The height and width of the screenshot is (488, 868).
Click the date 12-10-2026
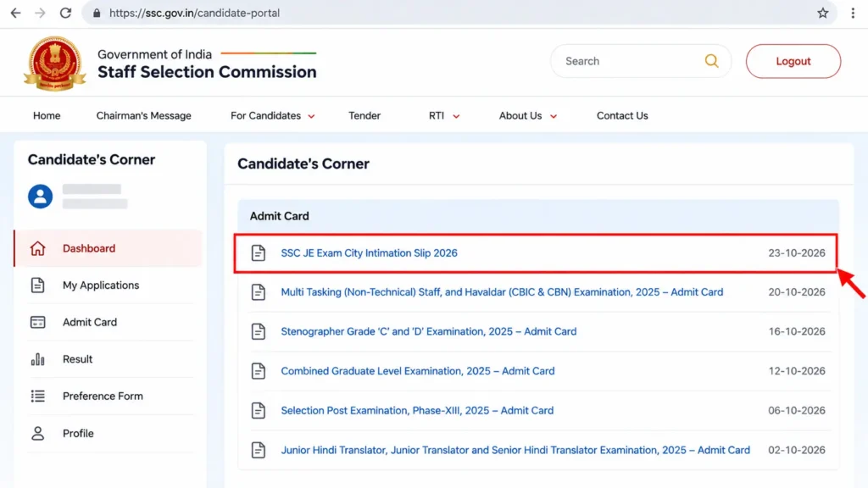[797, 371]
